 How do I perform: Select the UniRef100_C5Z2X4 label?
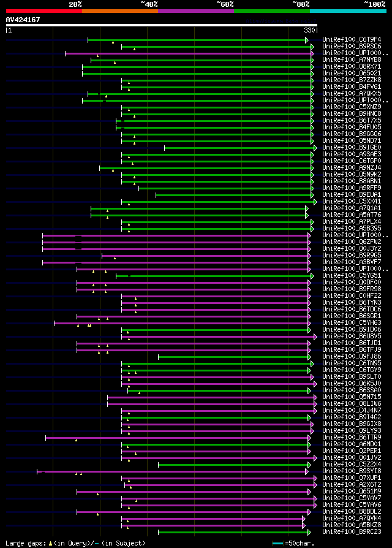(352, 465)
